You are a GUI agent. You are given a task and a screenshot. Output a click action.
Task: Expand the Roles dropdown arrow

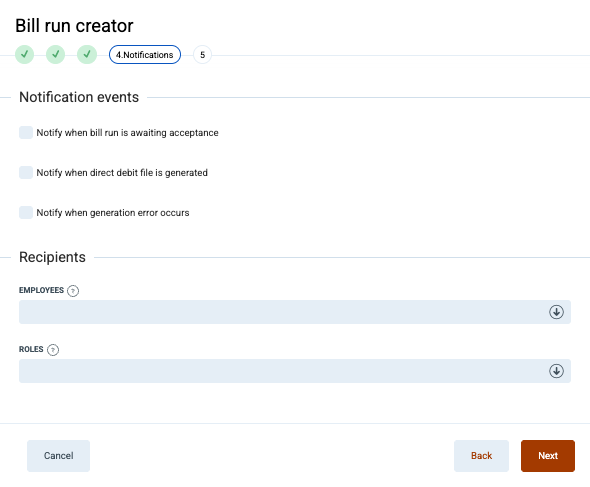556,371
